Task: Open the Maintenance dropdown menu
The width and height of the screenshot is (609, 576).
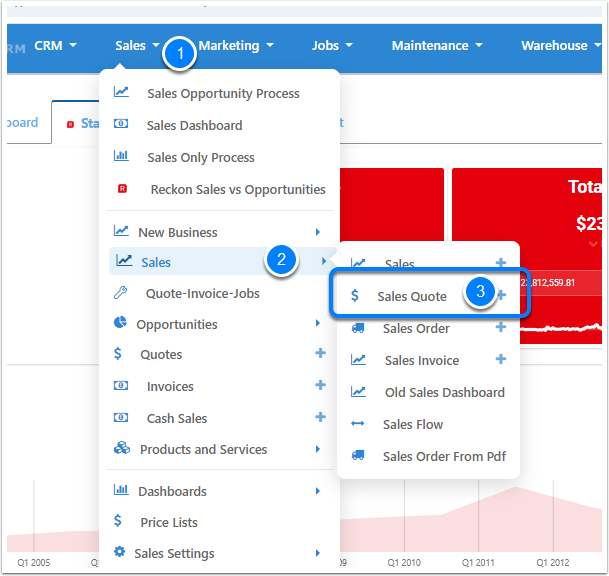Action: 437,45
